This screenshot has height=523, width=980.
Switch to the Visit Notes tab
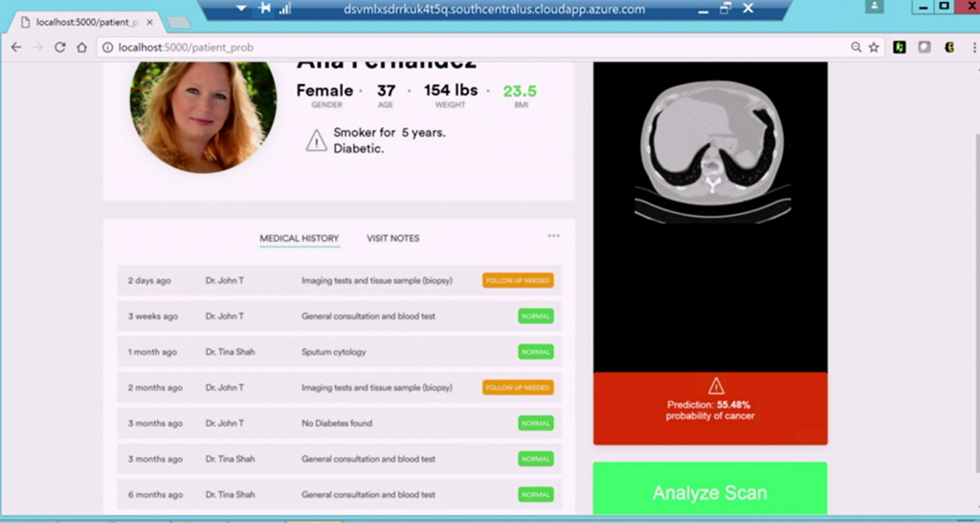click(x=393, y=238)
